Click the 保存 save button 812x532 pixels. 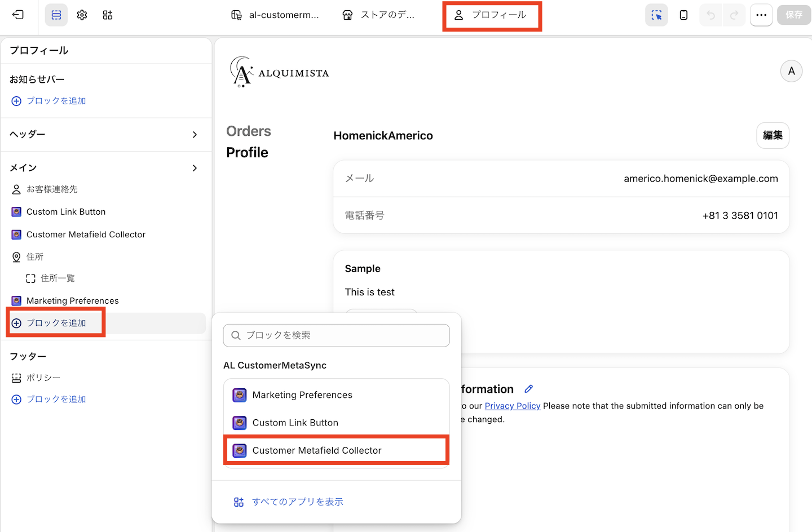(x=794, y=15)
